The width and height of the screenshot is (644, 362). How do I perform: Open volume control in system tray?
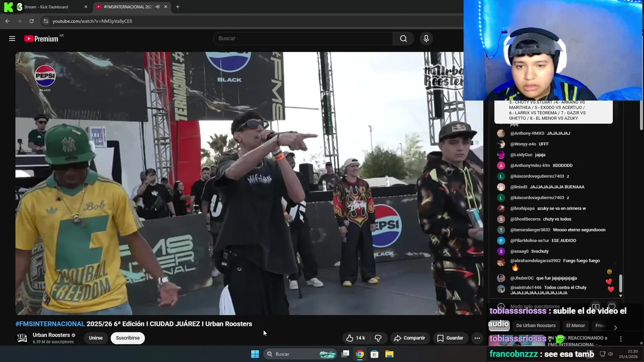click(610, 354)
